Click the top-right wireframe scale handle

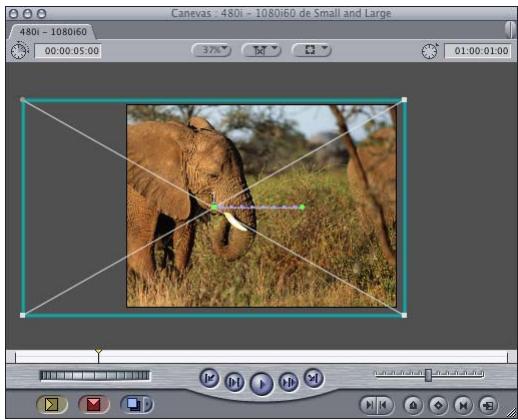[404, 100]
